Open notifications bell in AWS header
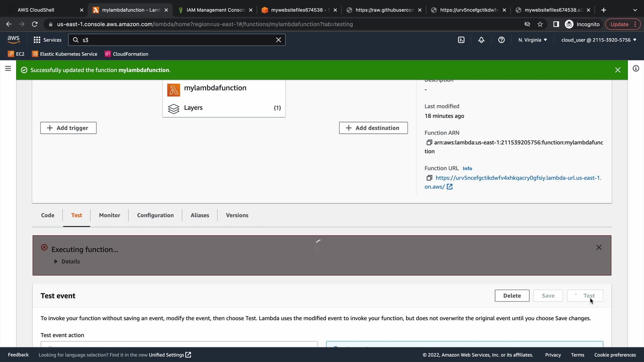The height and width of the screenshot is (362, 644). (x=481, y=40)
